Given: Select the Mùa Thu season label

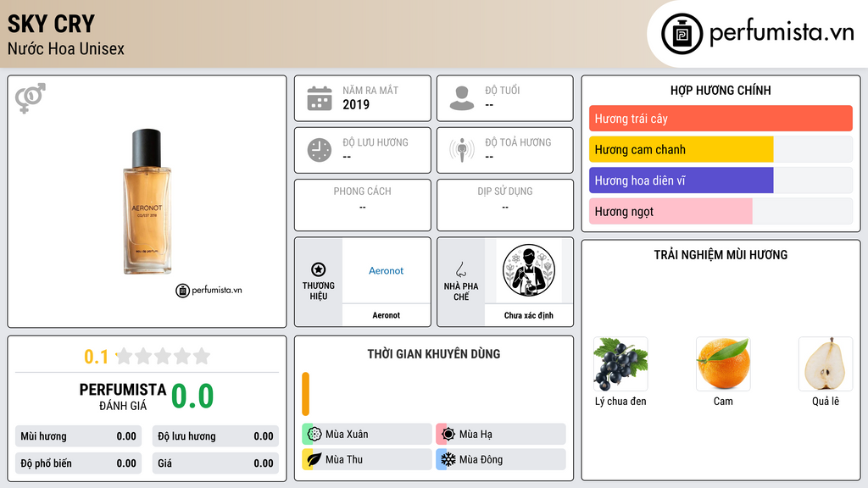Looking at the screenshot, I should click(344, 459).
